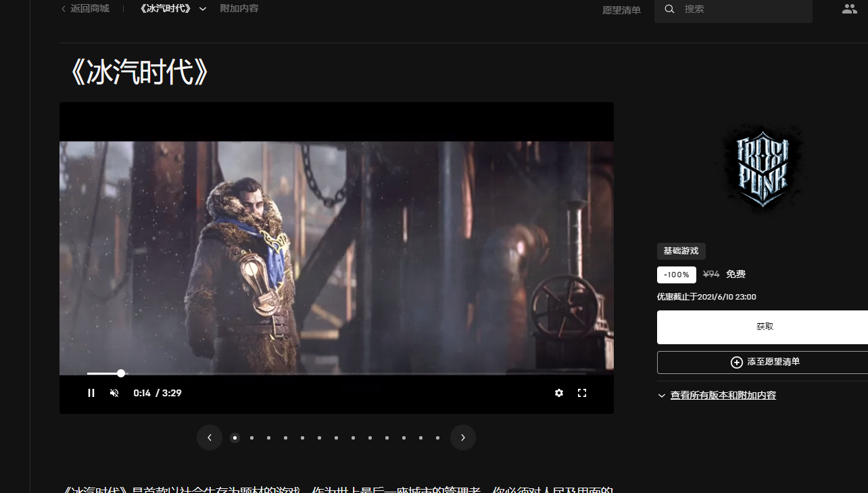868x493 pixels.
Task: Go to previous media carousel item
Action: tap(210, 438)
